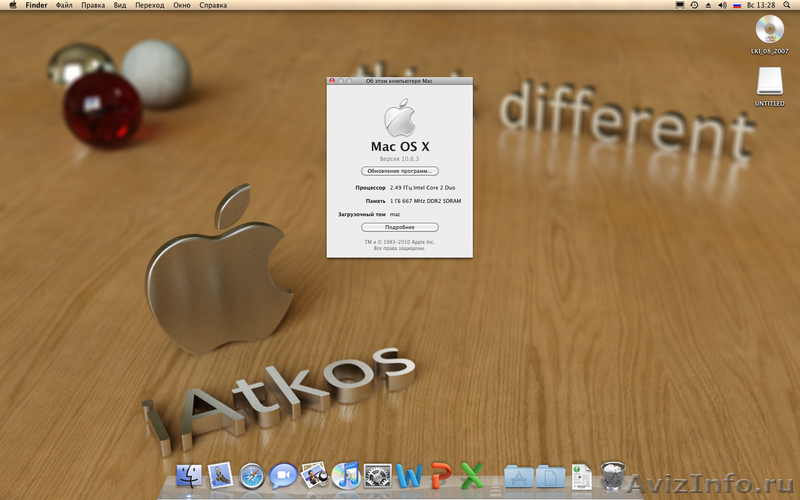Close the Об этом компьютере Mac window

click(332, 81)
